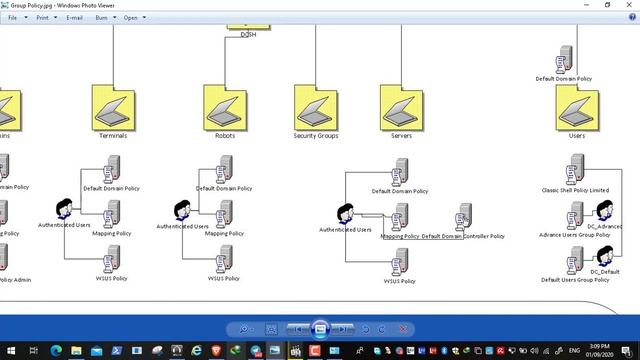640x360 pixels.
Task: Open the Print menu
Action: coord(42,18)
